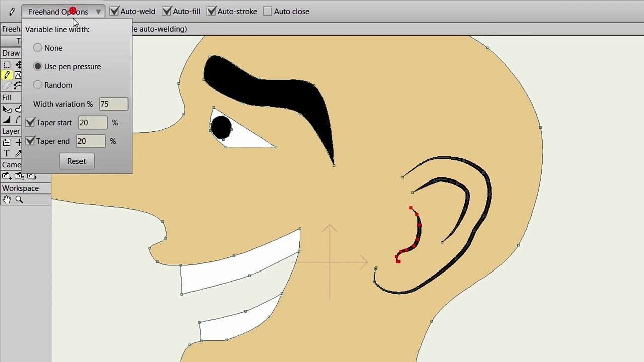This screenshot has width=644, height=362.
Task: Click the Layer section header
Action: click(11, 131)
